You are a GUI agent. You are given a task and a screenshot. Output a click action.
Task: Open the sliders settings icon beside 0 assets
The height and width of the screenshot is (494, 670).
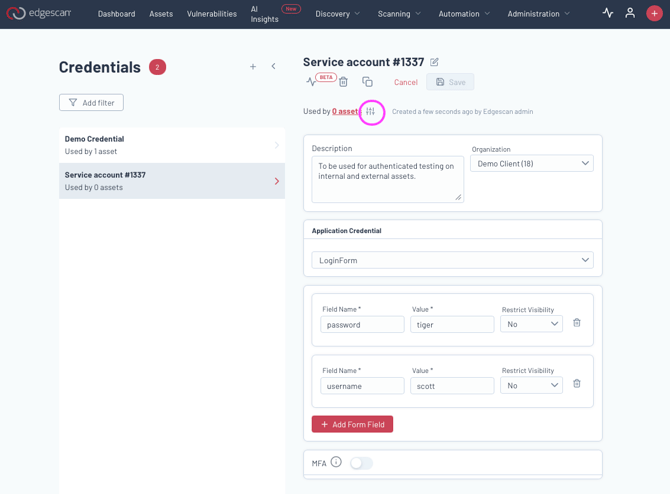371,112
